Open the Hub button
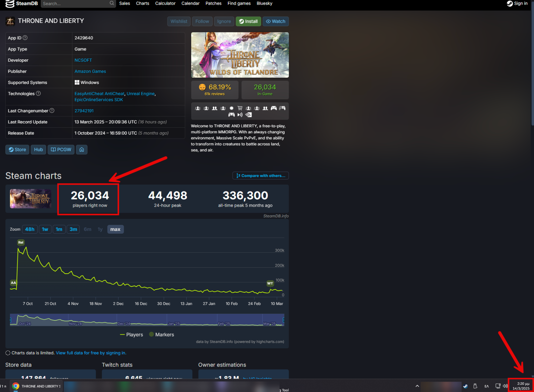Viewport: 534px width, 392px height. [38, 150]
